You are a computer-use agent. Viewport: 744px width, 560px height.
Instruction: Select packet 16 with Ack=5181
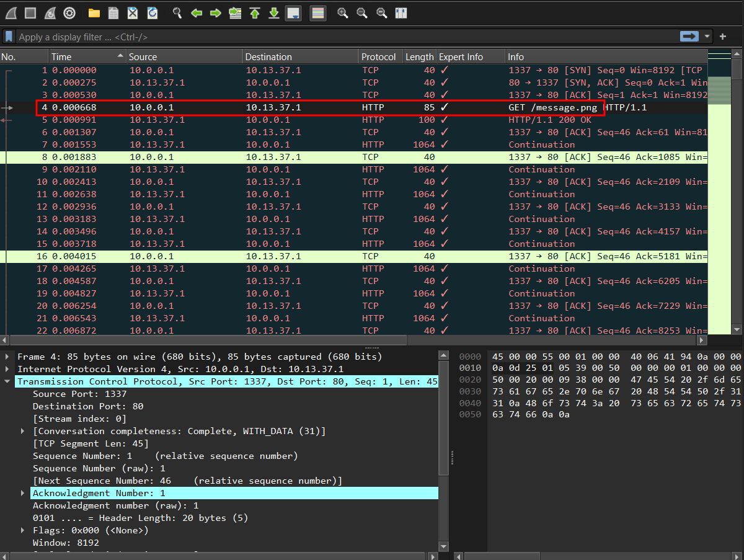(x=353, y=256)
